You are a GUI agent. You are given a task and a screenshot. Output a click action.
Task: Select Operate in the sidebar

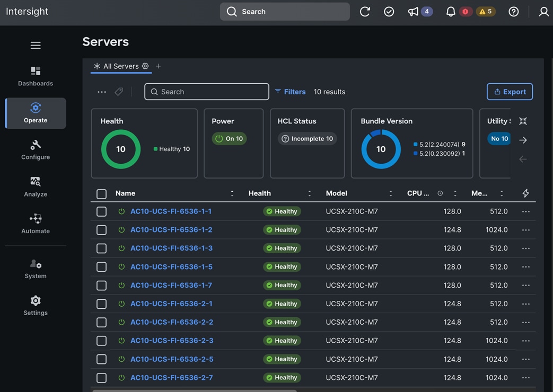(36, 113)
